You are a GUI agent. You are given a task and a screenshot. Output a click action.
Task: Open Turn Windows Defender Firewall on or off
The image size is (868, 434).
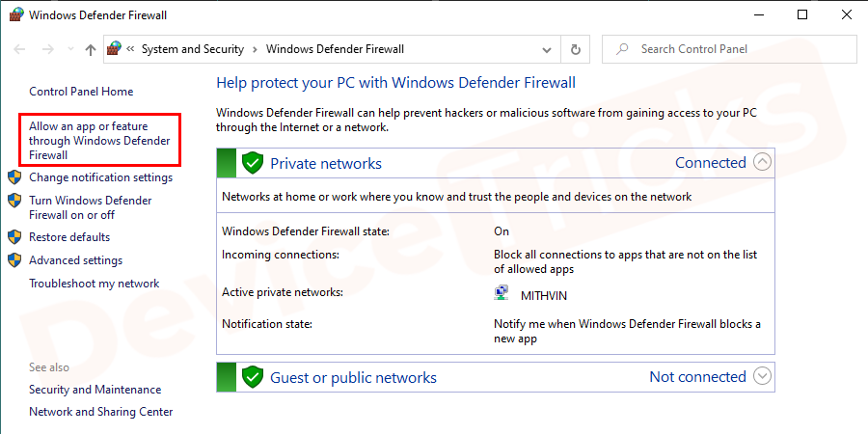pos(91,207)
